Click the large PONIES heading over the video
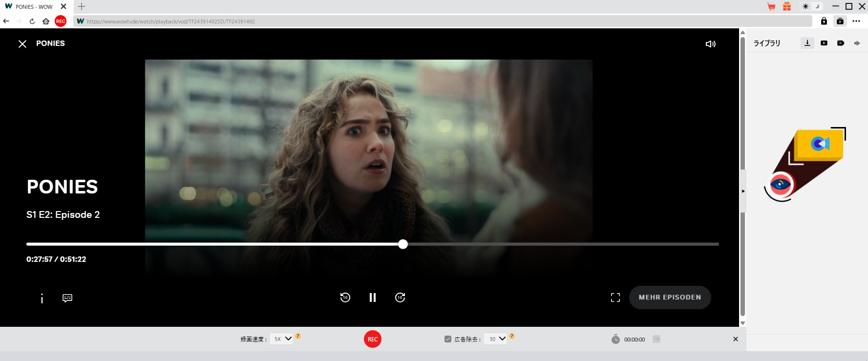Viewport: 868px width, 361px height. point(63,187)
